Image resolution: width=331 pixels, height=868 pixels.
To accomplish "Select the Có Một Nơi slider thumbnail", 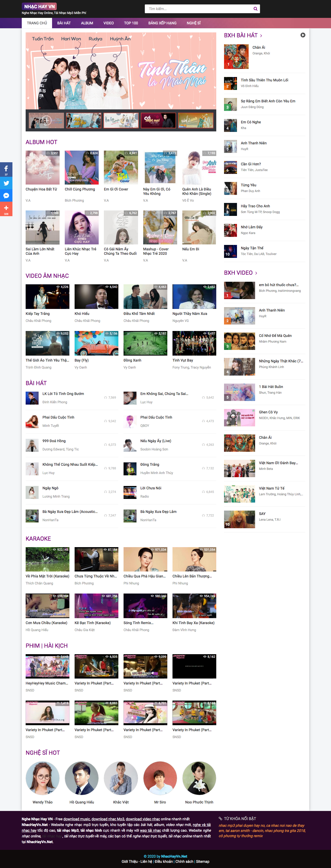I will tap(158, 120).
